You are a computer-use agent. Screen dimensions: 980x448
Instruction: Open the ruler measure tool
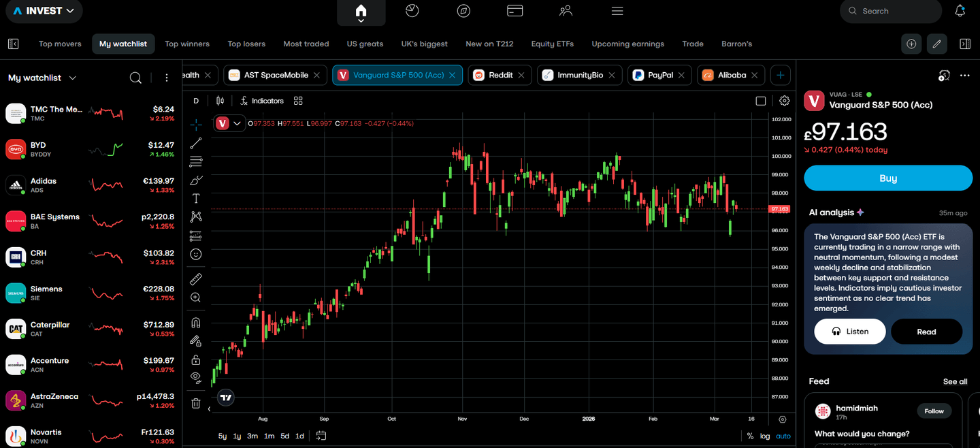click(x=196, y=278)
